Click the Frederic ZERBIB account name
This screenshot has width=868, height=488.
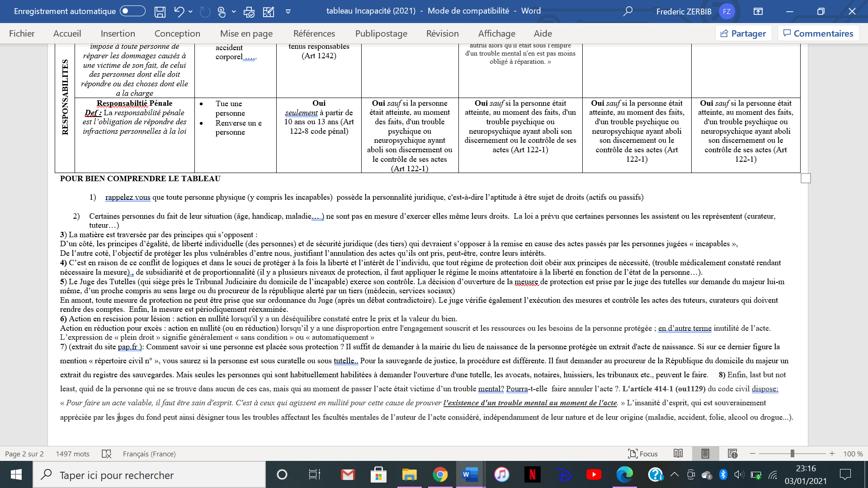point(684,11)
